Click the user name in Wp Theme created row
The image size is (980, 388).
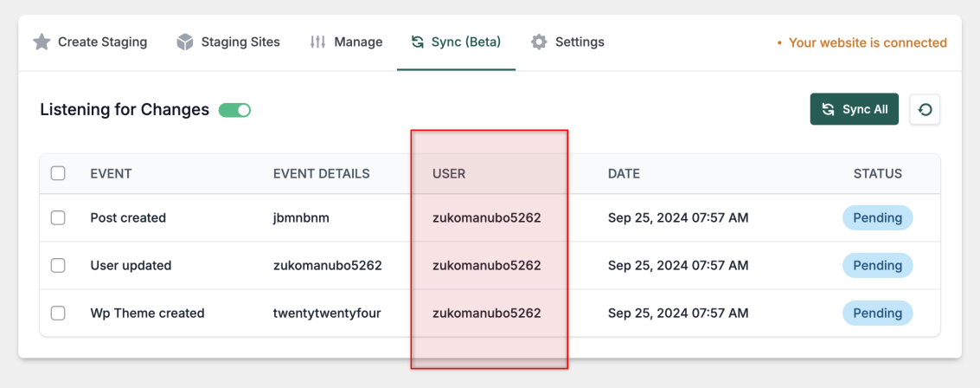coord(487,313)
